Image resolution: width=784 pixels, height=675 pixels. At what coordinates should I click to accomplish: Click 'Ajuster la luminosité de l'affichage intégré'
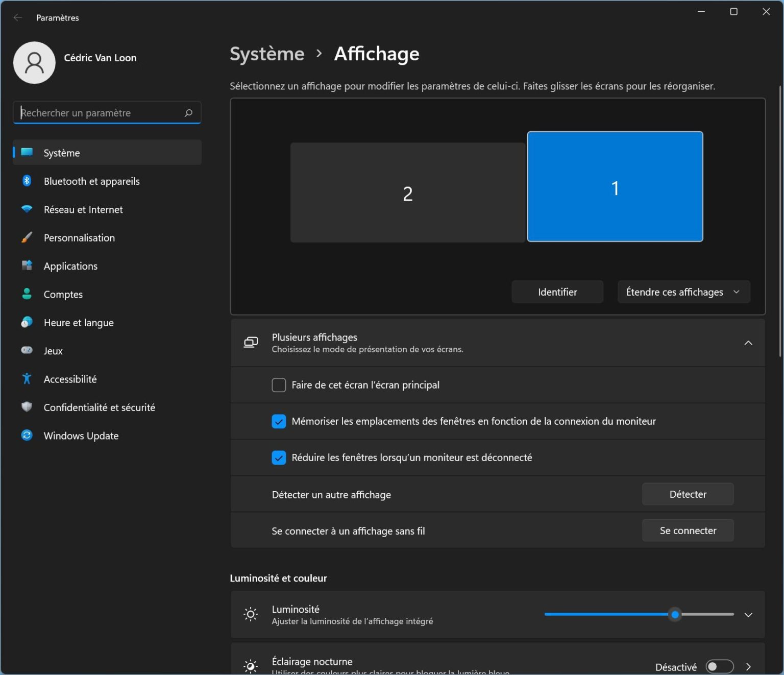click(352, 621)
